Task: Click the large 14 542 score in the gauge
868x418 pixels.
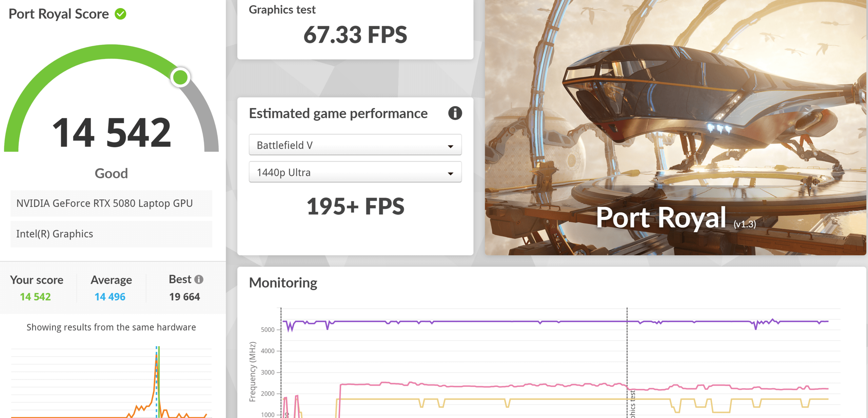Action: (x=112, y=132)
